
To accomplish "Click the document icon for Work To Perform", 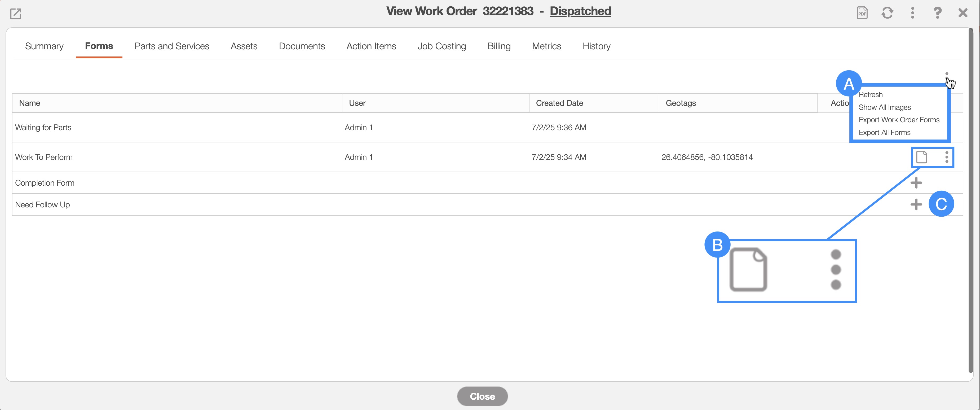I will coord(921,157).
